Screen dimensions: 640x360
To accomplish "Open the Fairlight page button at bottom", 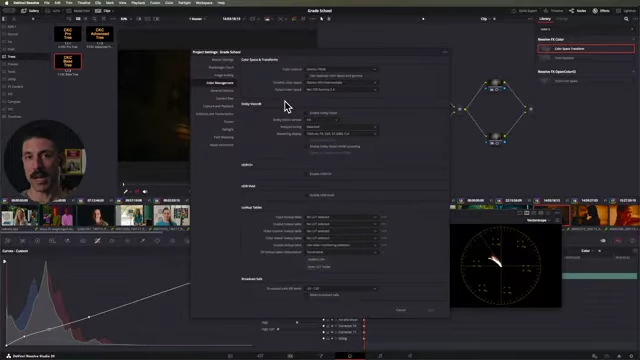I will pyautogui.click(x=380, y=356).
